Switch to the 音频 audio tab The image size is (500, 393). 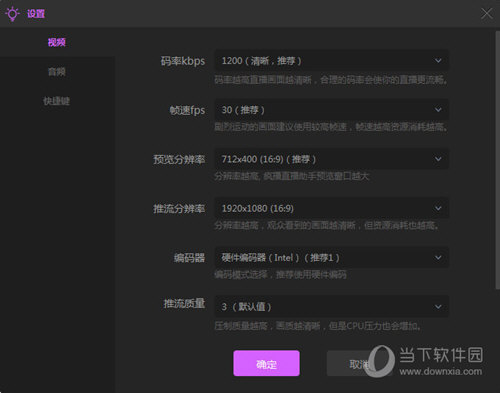(57, 72)
